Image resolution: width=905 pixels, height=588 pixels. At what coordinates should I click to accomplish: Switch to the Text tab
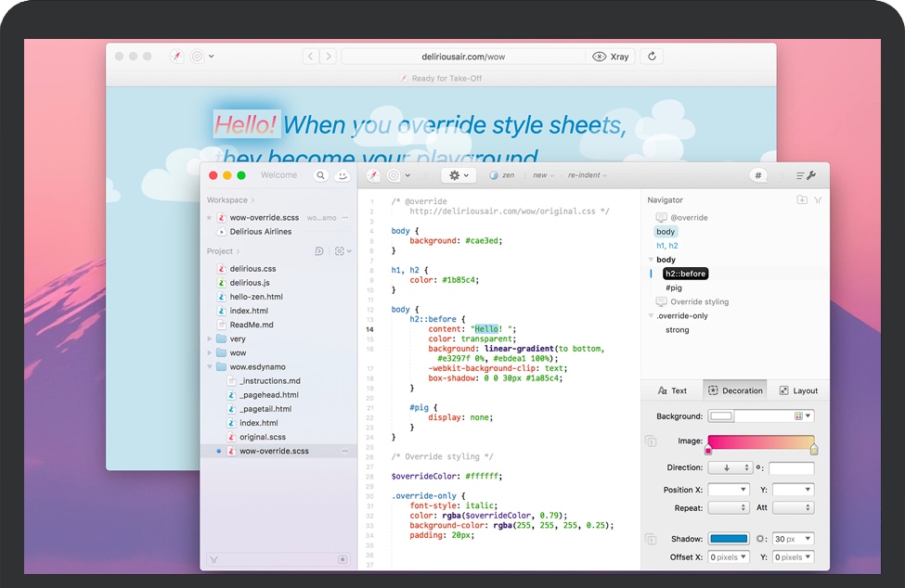coord(672,390)
